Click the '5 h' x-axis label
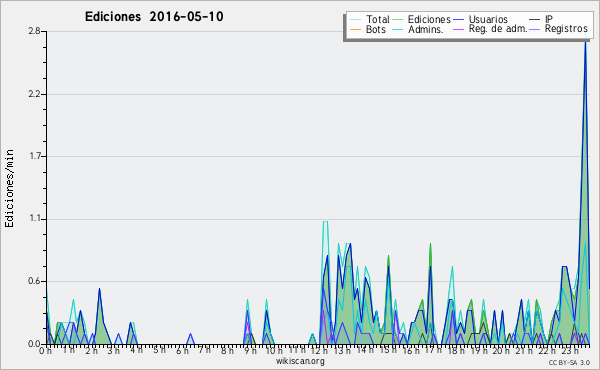This screenshot has height=370, width=600. click(x=159, y=350)
